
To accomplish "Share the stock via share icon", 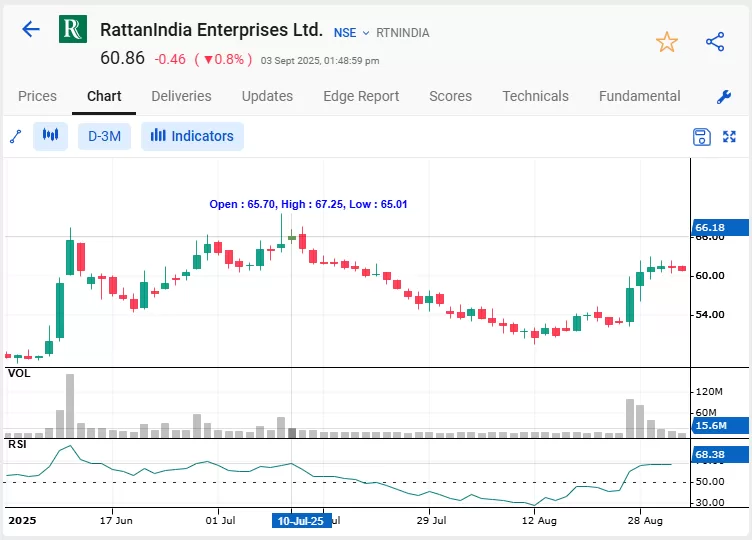I will pyautogui.click(x=715, y=42).
